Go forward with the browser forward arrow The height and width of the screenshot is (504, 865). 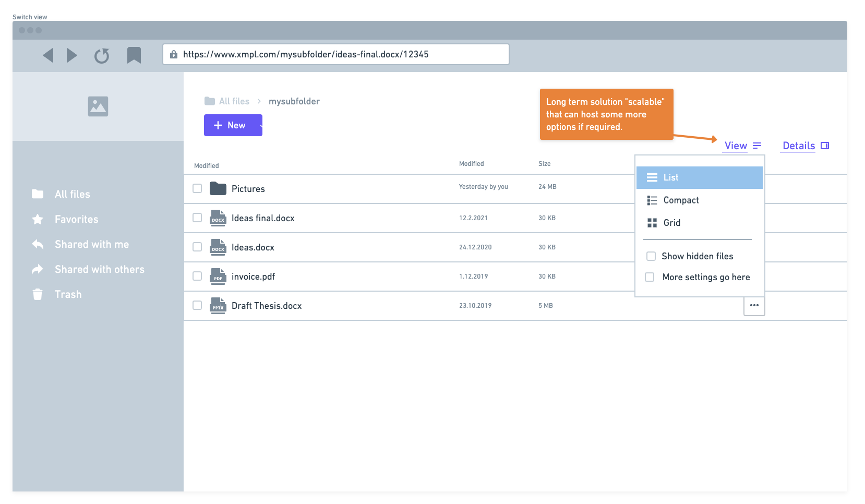click(72, 55)
